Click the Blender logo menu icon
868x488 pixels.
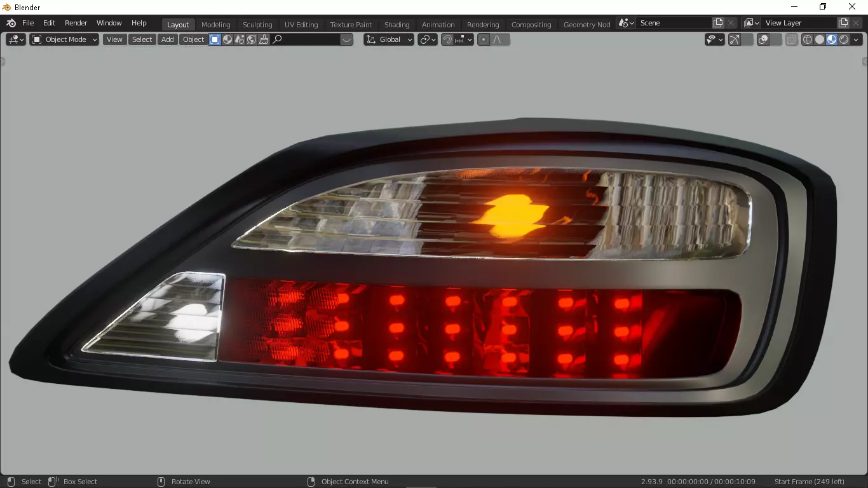click(x=11, y=23)
